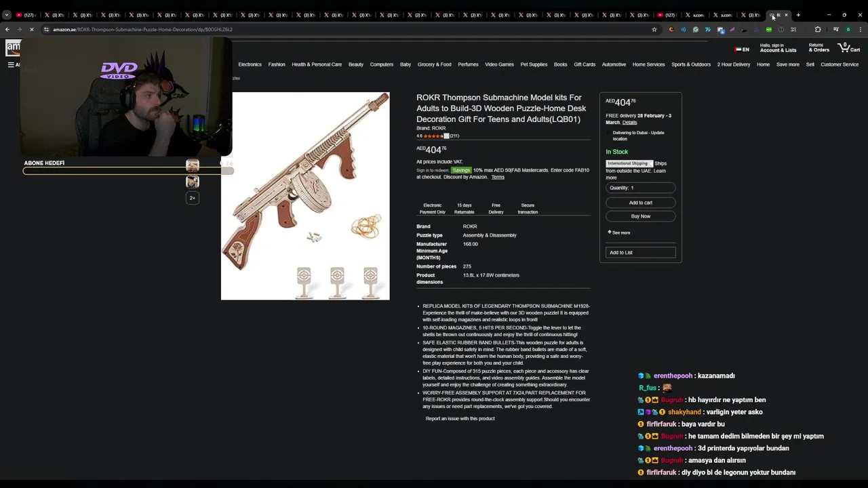Click the International Shipping badge
868x488 pixels.
click(629, 163)
